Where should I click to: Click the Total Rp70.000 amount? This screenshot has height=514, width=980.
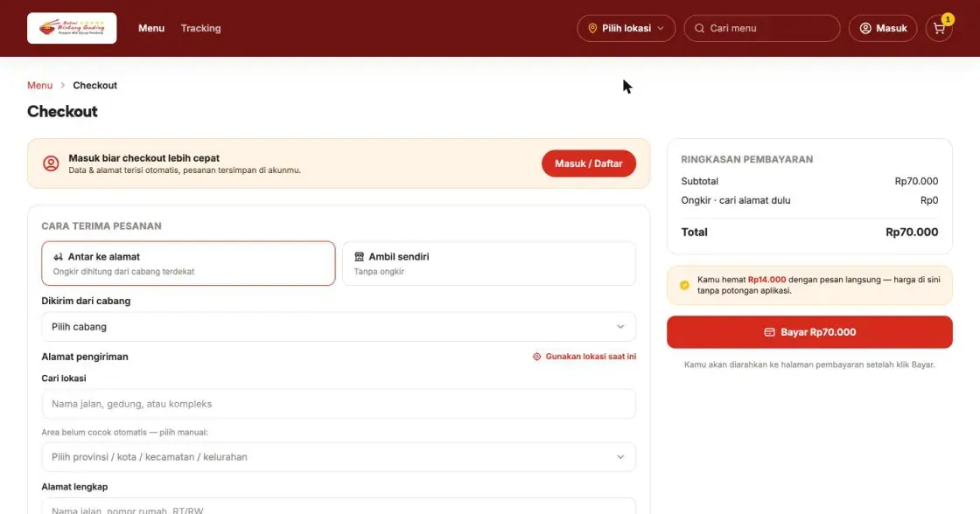coord(912,233)
